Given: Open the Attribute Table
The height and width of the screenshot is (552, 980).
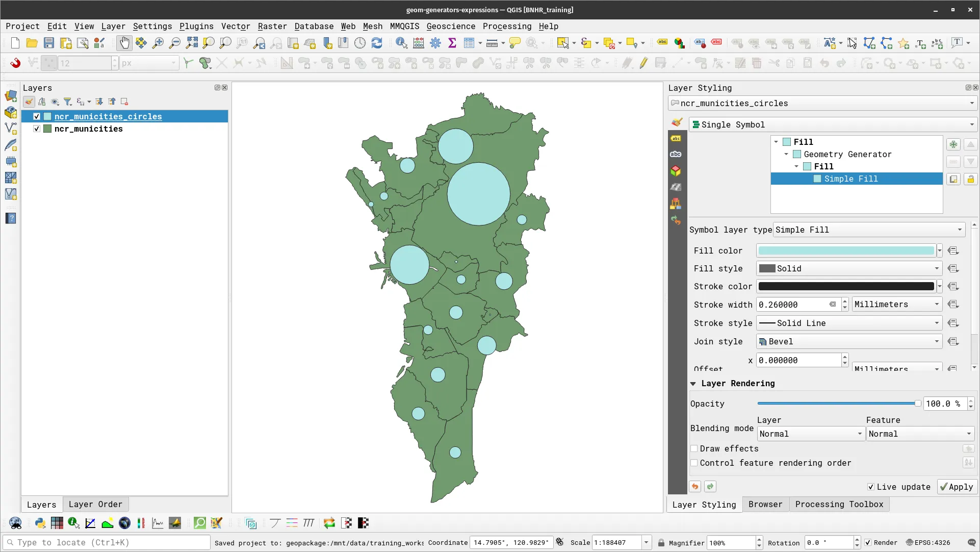Looking at the screenshot, I should pyautogui.click(x=469, y=43).
